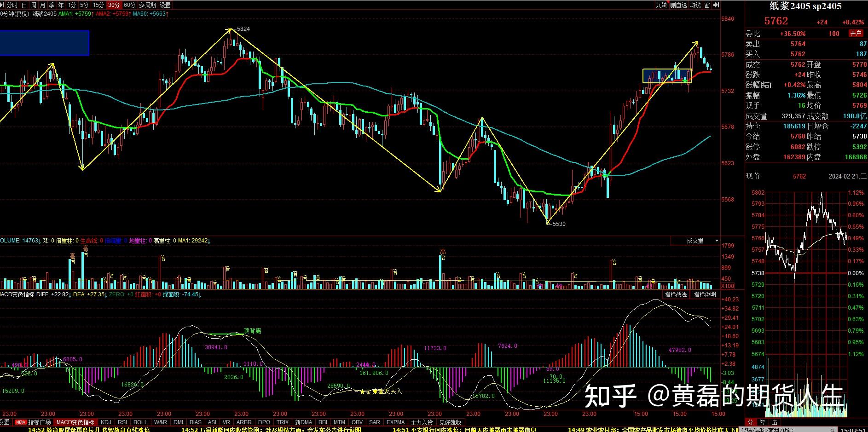Click the 顶背离 label in MACD panel
868x432 pixels.
tap(253, 330)
